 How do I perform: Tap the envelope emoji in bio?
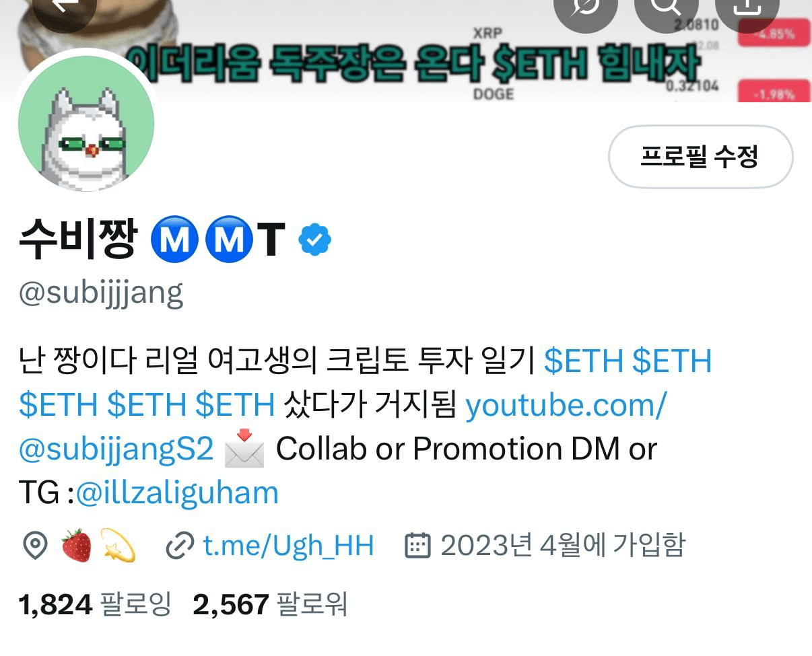244,448
